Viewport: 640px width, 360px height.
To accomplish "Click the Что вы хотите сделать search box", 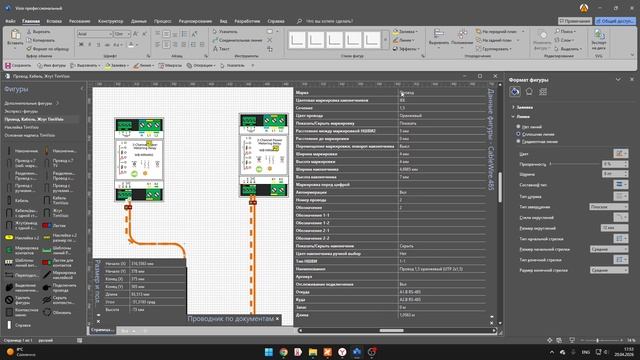I will point(329,21).
